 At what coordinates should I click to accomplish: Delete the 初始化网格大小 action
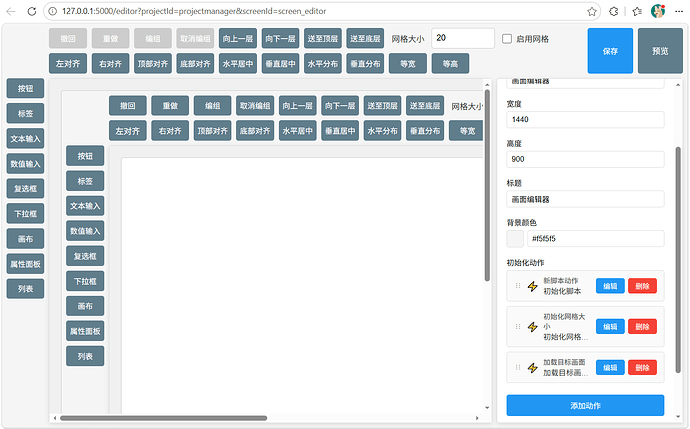(642, 327)
